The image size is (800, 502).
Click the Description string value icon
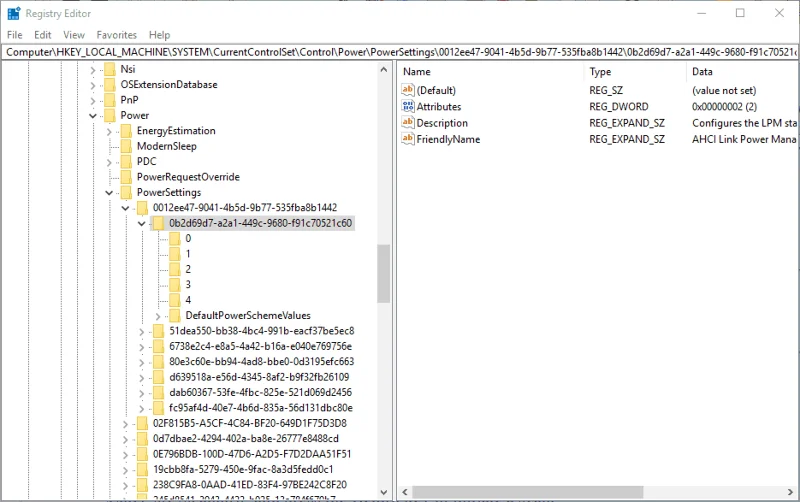(408, 123)
